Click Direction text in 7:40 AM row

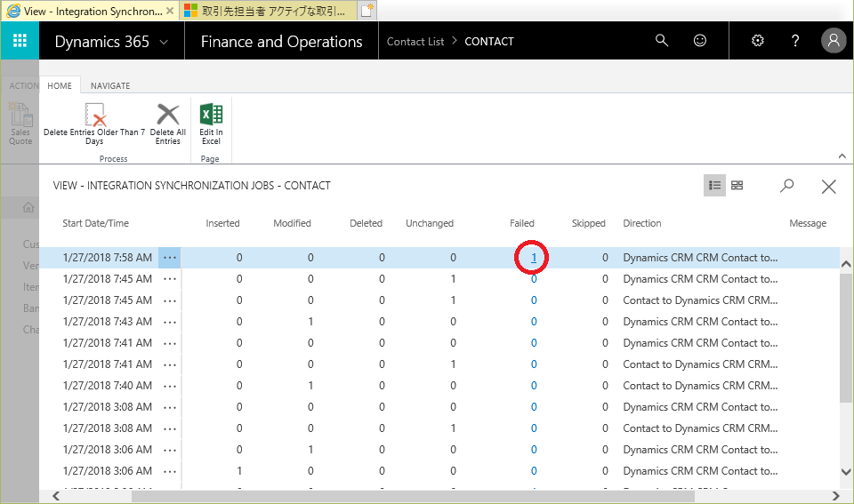pos(700,386)
